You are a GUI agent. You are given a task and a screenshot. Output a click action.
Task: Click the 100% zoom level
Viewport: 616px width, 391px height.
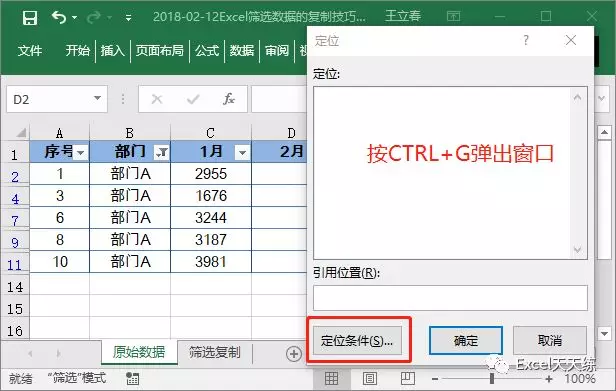(x=579, y=379)
